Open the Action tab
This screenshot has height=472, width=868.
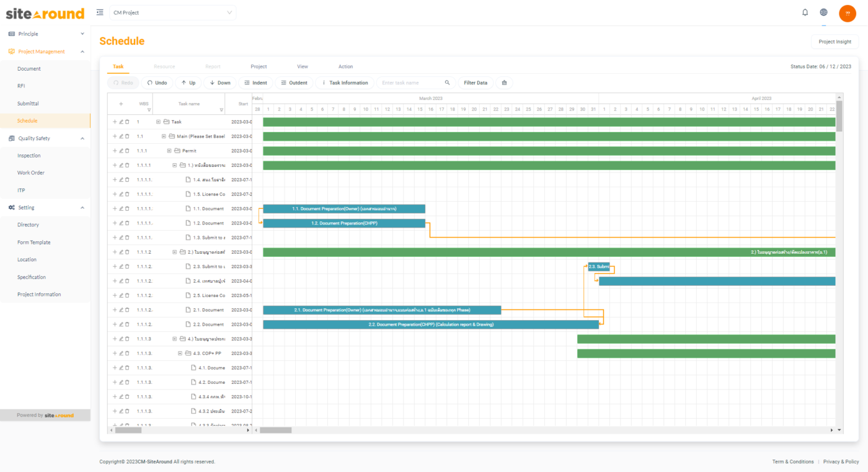point(345,66)
